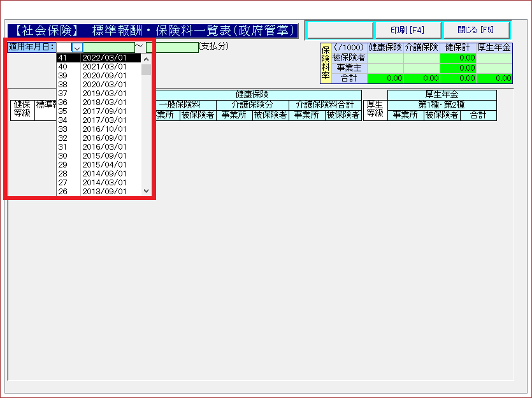
Task: Click the green end date field before (支払分)
Action: point(172,47)
